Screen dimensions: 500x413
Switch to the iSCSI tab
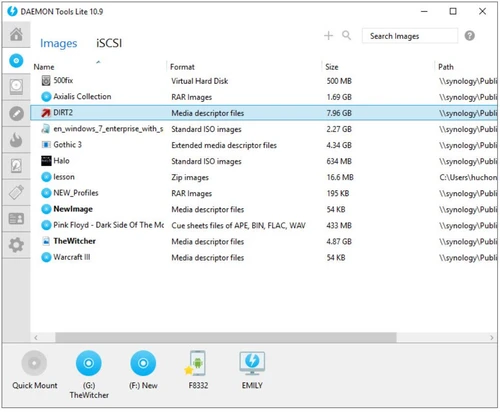(109, 43)
